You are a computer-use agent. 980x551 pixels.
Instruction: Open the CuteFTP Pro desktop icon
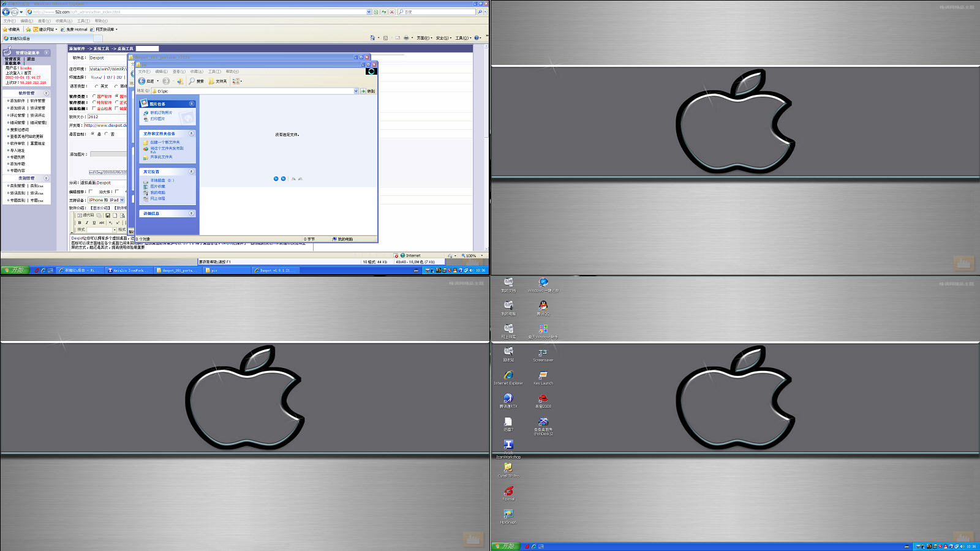click(508, 470)
